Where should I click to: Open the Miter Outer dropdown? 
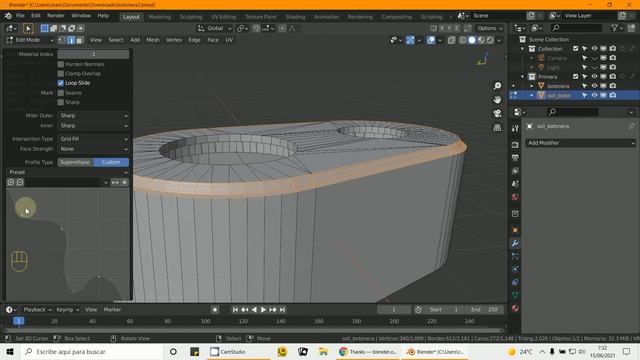click(x=93, y=116)
